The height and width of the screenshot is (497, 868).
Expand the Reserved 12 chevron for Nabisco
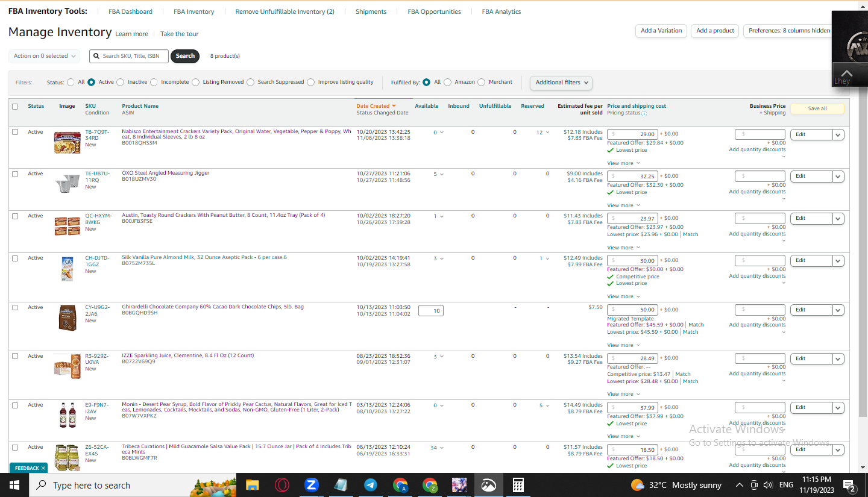click(x=547, y=133)
